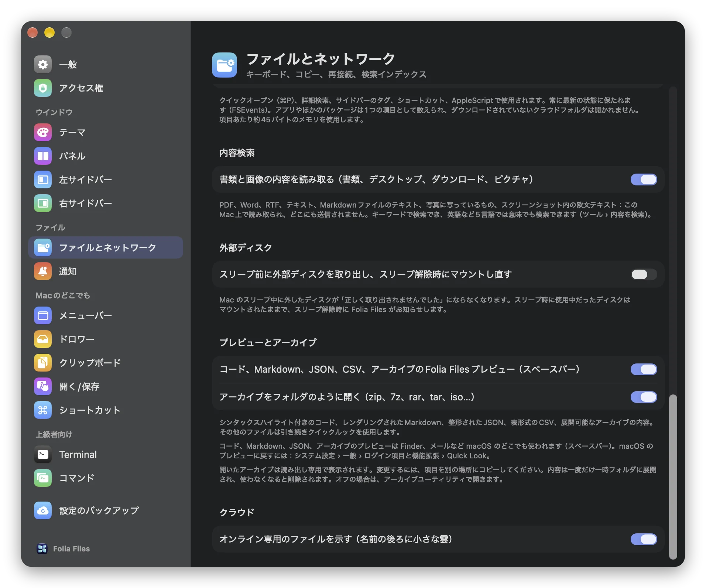This screenshot has height=588, width=706.
Task: Click the 上級者向け sidebar group label
Action: (x=54, y=434)
